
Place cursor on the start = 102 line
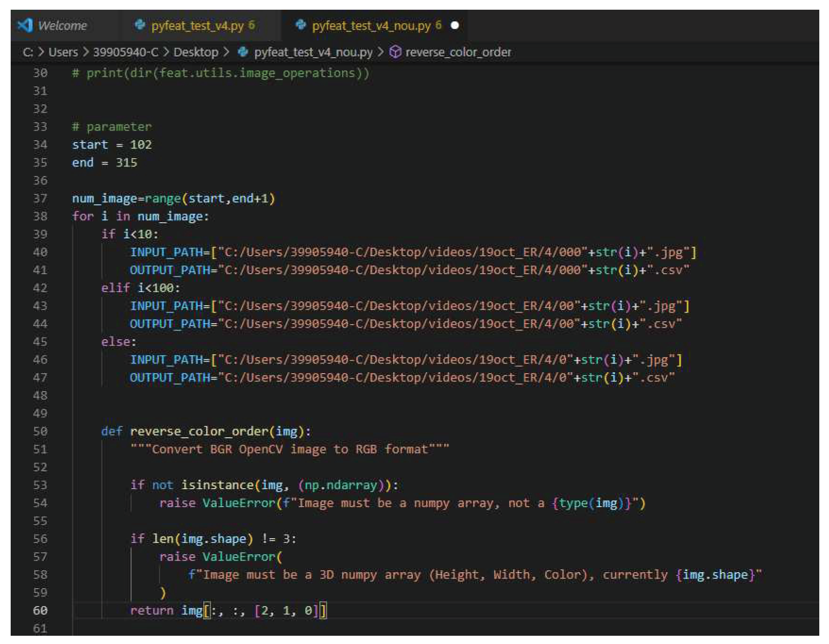tap(112, 145)
